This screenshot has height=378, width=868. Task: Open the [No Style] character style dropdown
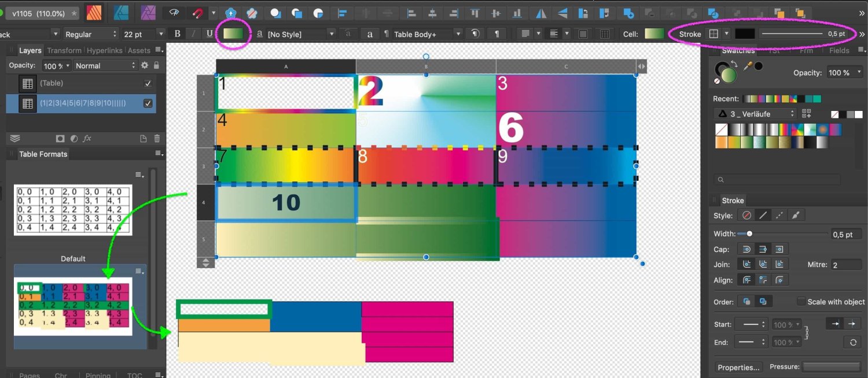pos(333,34)
